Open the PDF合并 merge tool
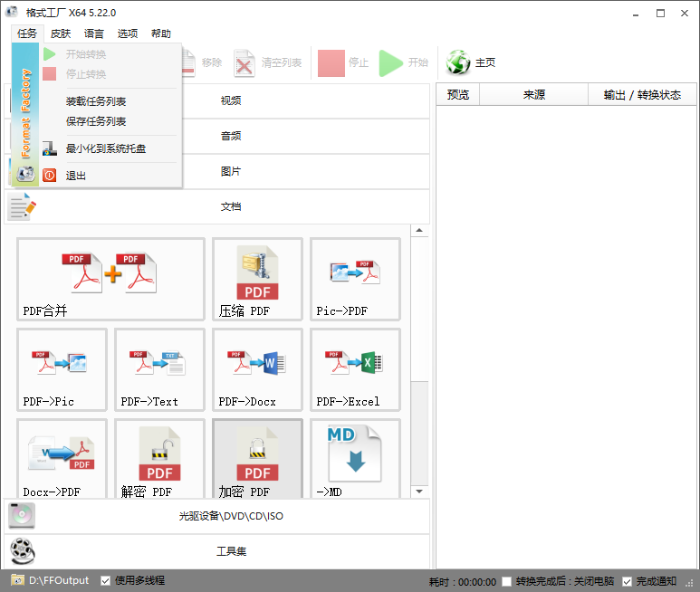Screen dimensions: 700x592 tap(110, 280)
